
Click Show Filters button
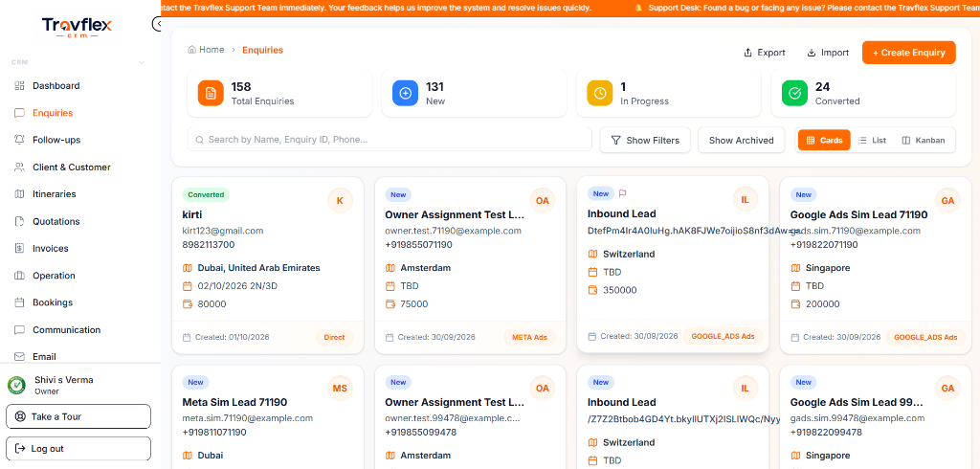click(645, 140)
